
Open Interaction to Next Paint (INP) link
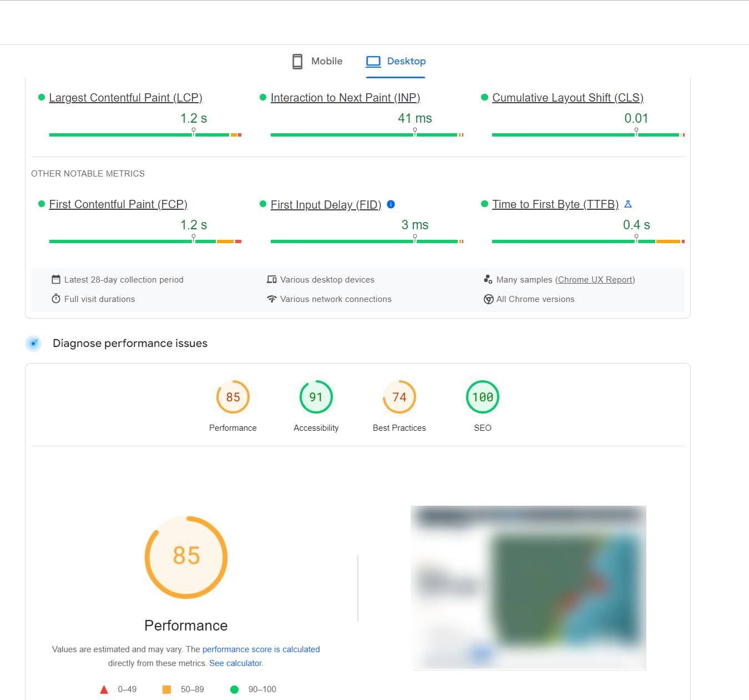click(x=345, y=98)
